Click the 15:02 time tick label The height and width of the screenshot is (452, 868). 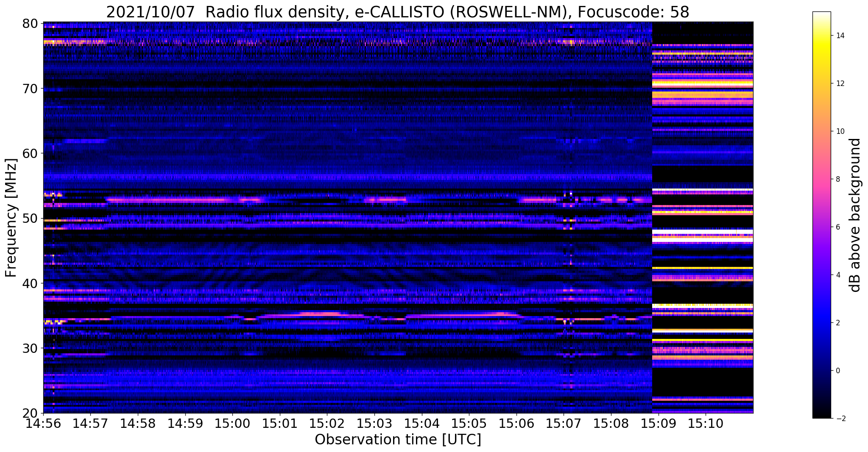[x=327, y=424]
